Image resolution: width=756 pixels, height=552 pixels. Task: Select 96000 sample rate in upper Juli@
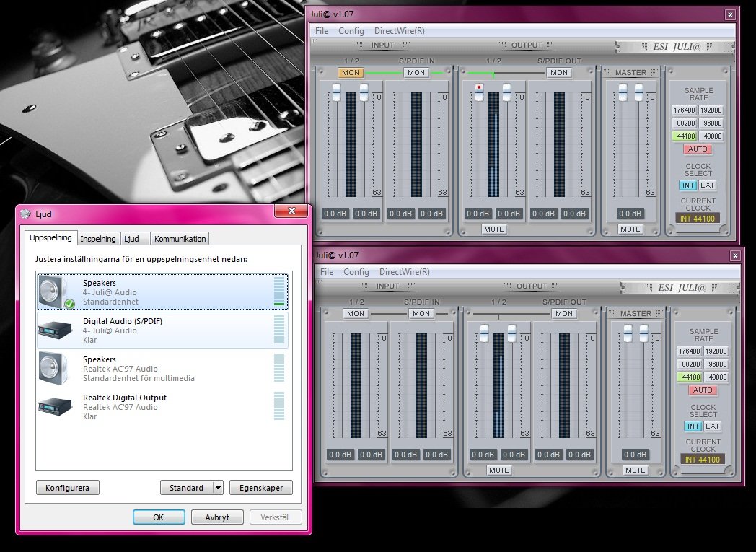tap(711, 123)
